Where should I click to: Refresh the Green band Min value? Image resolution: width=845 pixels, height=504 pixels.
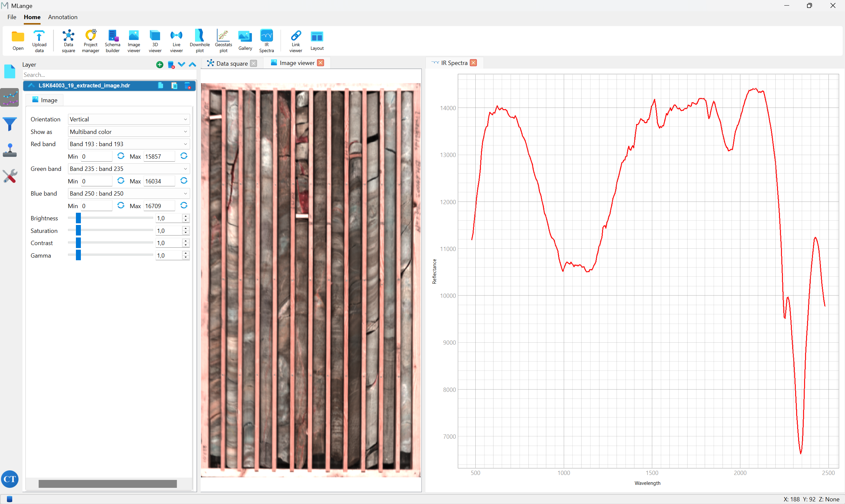coord(120,181)
